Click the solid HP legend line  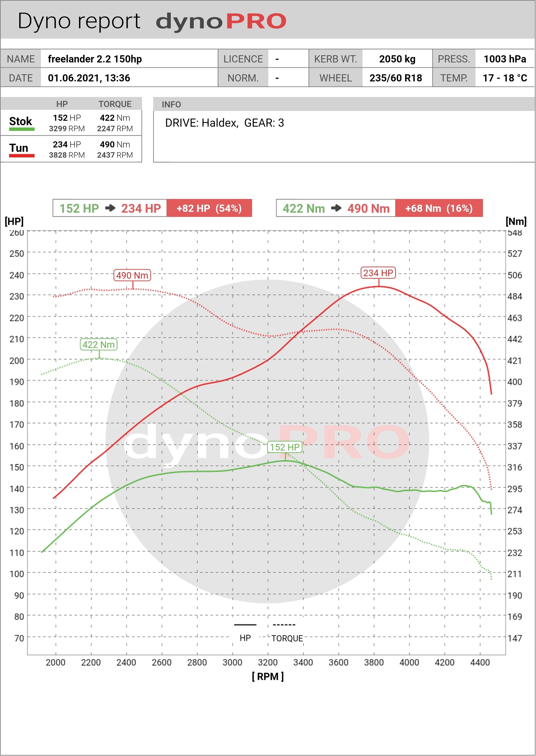(x=245, y=625)
